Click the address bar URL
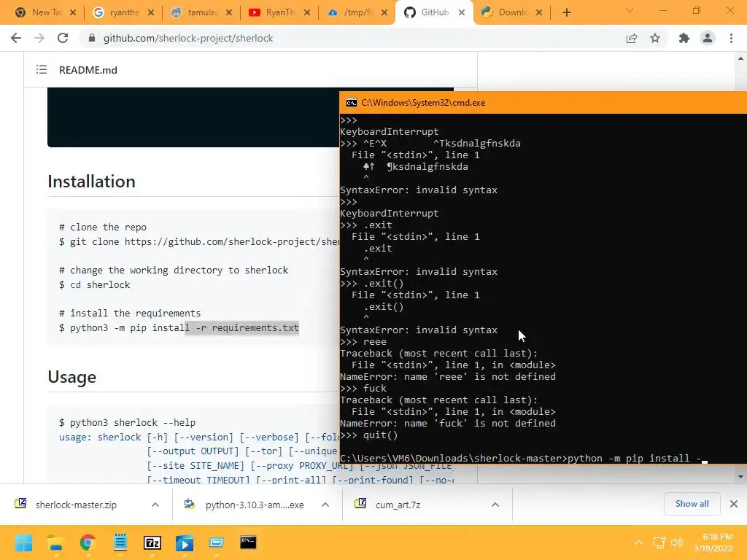 coord(188,38)
